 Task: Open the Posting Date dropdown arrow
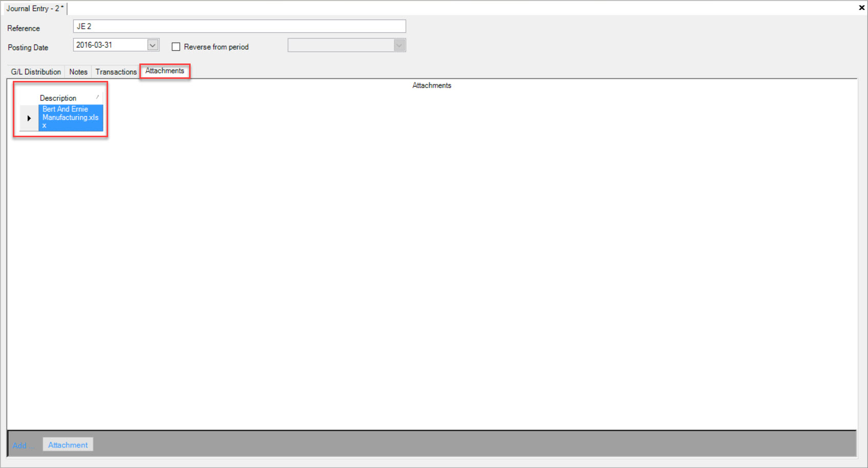153,45
